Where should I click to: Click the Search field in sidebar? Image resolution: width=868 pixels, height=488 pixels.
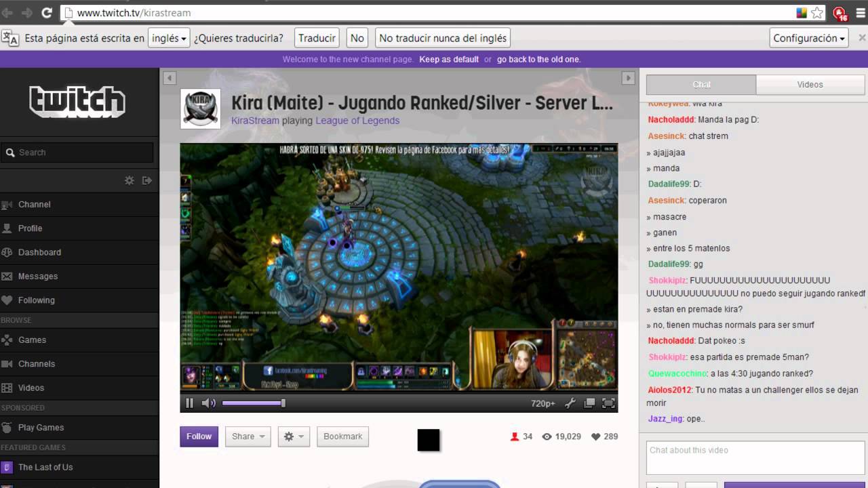pos(77,152)
